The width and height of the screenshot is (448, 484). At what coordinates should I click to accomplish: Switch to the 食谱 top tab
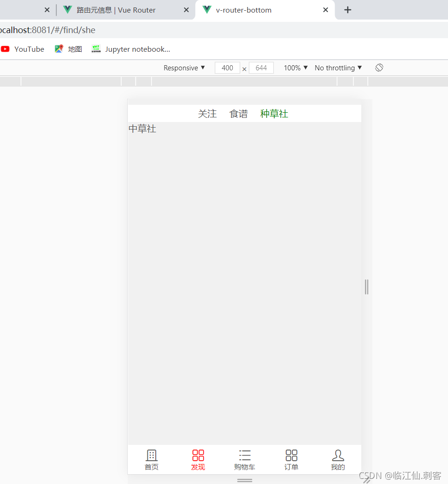point(239,114)
